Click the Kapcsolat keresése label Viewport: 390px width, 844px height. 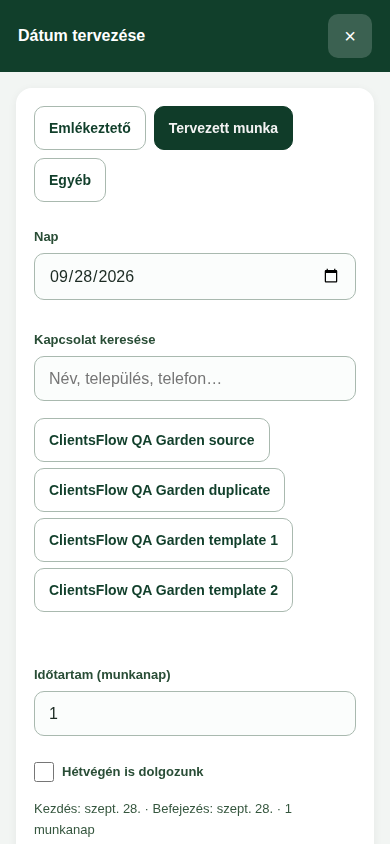[95, 340]
